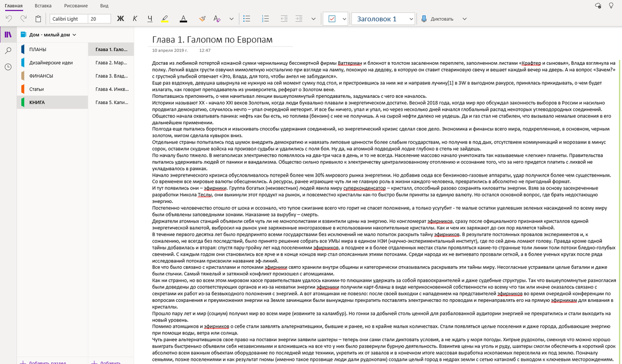Screen dimensions: 622x364
Task: Click the notebook icon beside Дом - милый дом
Action: [23, 35]
